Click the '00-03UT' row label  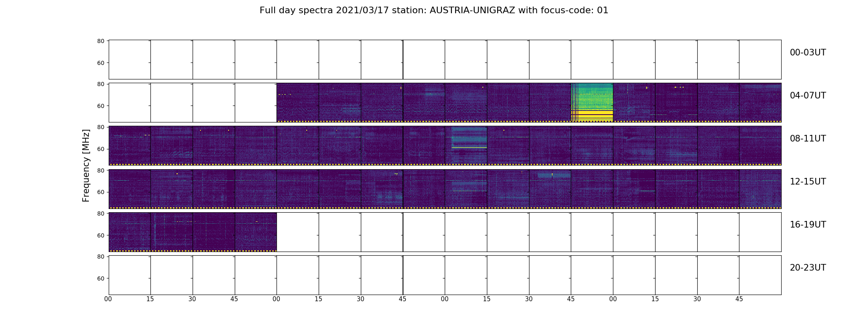click(808, 53)
